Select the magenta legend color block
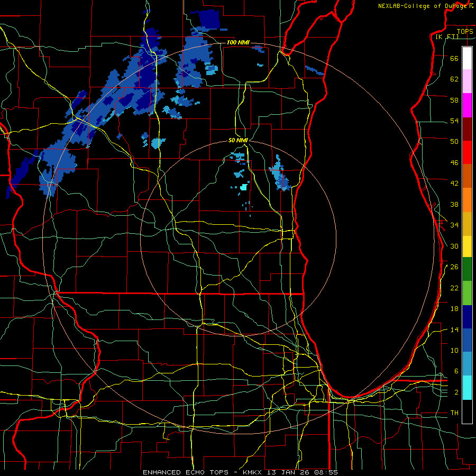This screenshot has width=476, height=476. click(467, 105)
